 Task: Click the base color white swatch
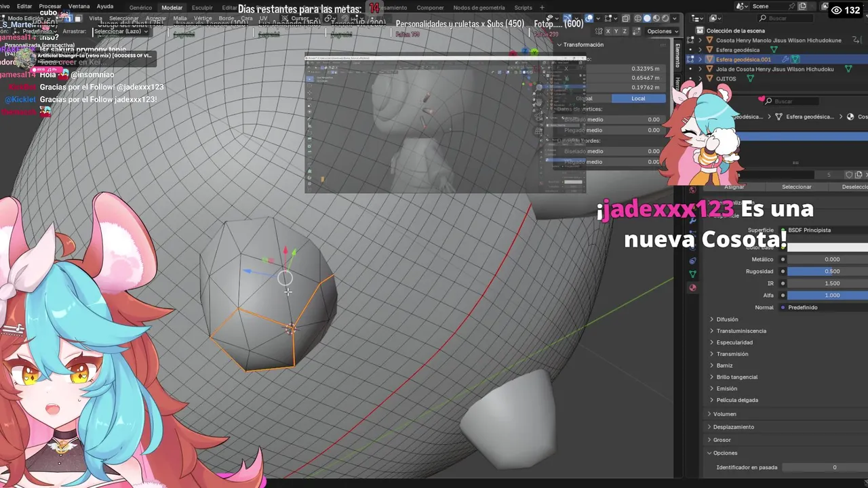coord(827,247)
